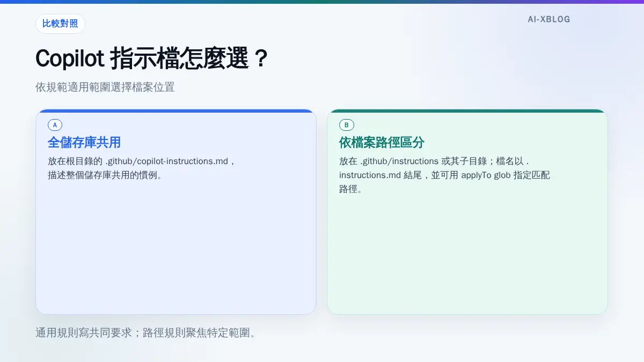This screenshot has height=362, width=644.
Task: Click the circled B badge
Action: tap(346, 125)
